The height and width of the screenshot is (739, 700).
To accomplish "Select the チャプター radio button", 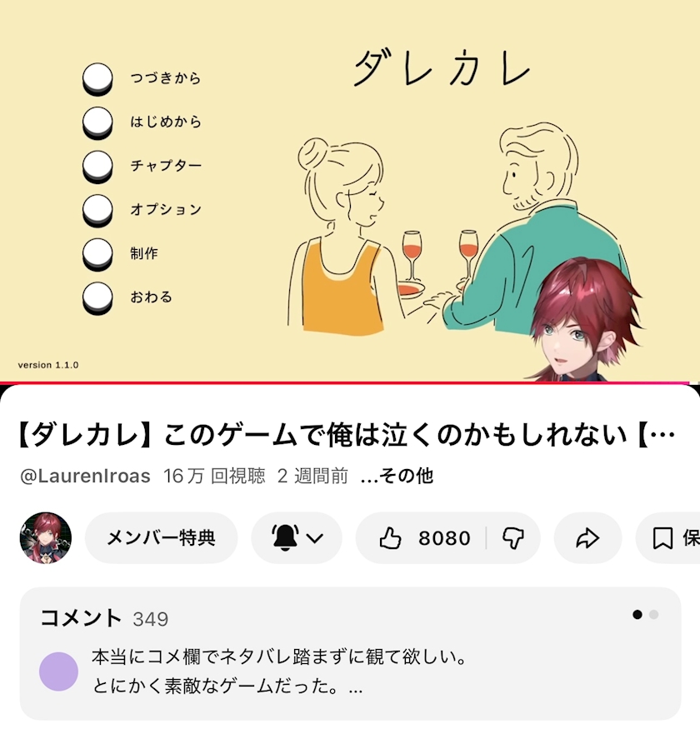I will click(x=97, y=167).
